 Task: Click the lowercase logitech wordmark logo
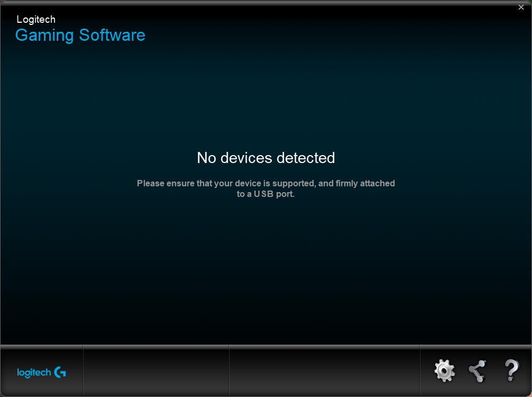click(x=34, y=373)
